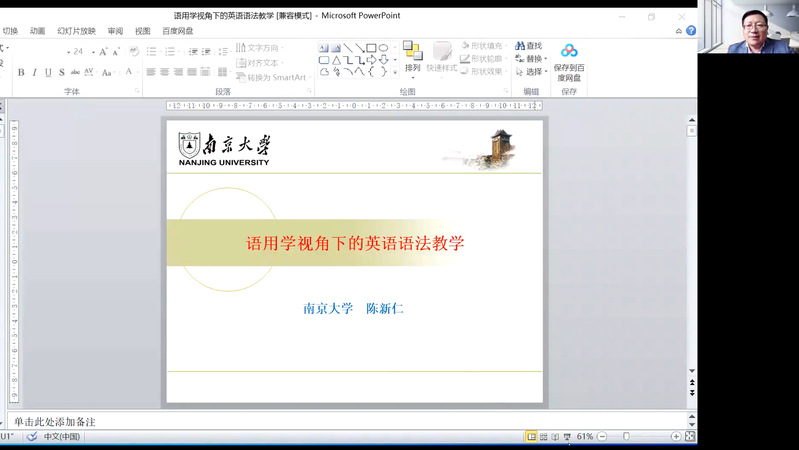Switch to 动画 animations tab
Screen dimensions: 799x450
[x=37, y=31]
